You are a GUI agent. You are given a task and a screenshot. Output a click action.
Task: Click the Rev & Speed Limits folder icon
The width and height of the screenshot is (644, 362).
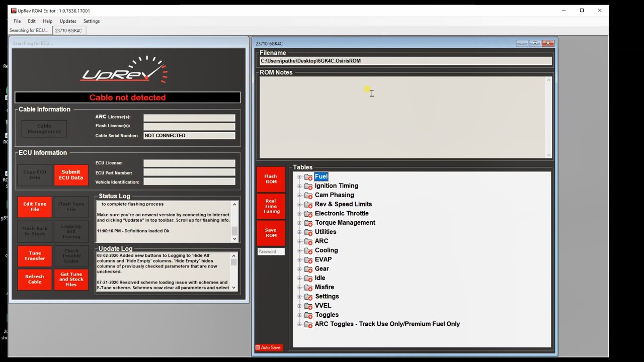[x=308, y=205]
